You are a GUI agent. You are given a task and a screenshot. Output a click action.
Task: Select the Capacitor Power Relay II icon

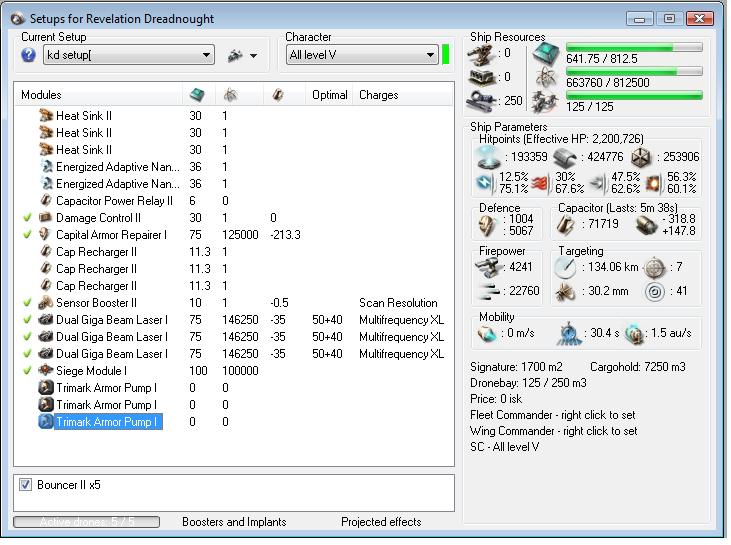pos(46,200)
